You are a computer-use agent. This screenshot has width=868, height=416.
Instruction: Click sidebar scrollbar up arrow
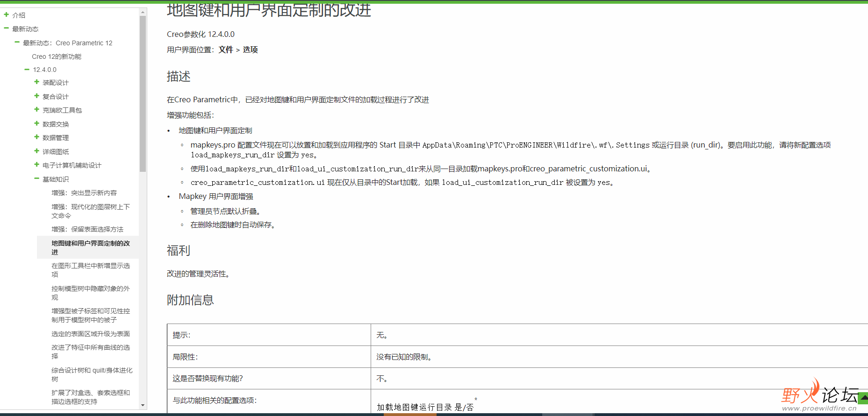coord(143,12)
